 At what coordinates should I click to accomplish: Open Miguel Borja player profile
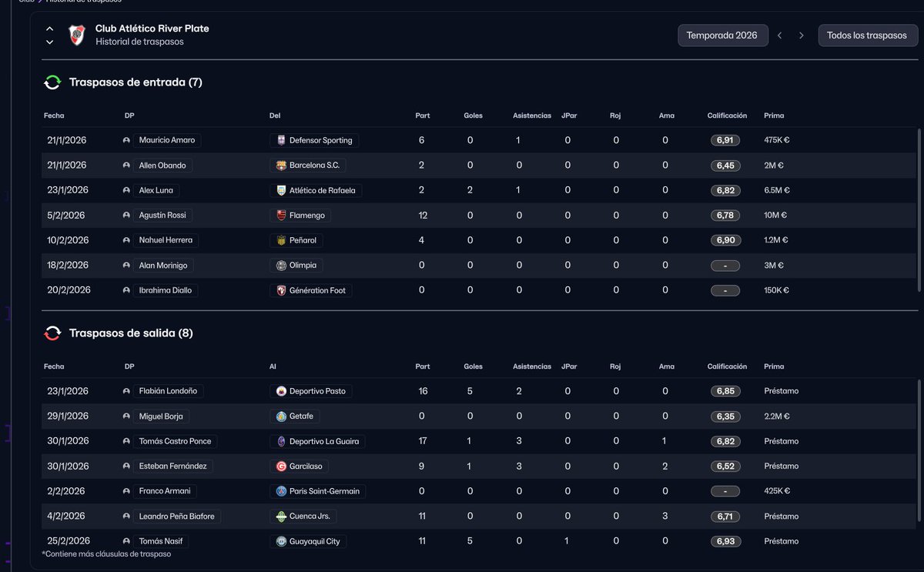coord(161,416)
